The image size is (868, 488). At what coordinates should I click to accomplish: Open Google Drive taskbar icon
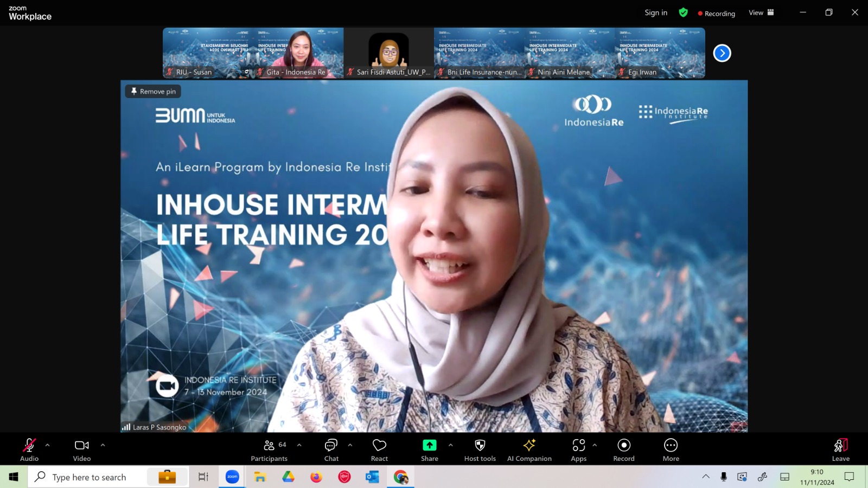pyautogui.click(x=288, y=477)
